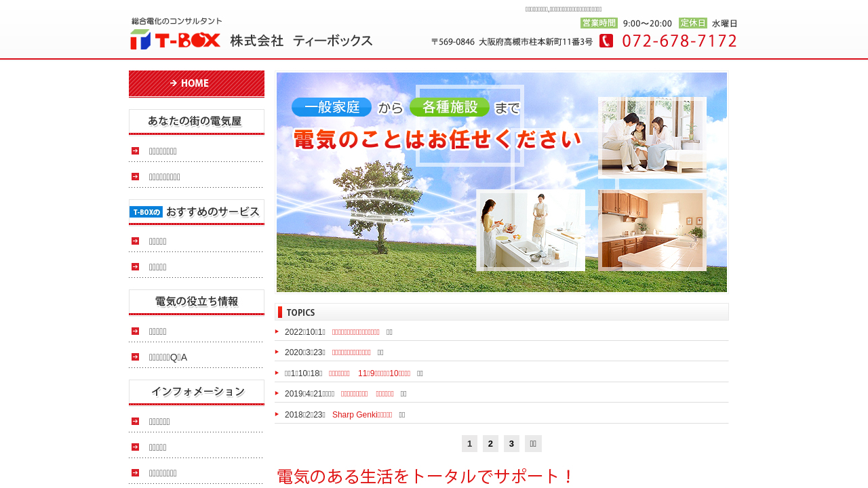Go to topics page 2
The image size is (868, 488).
(x=490, y=444)
